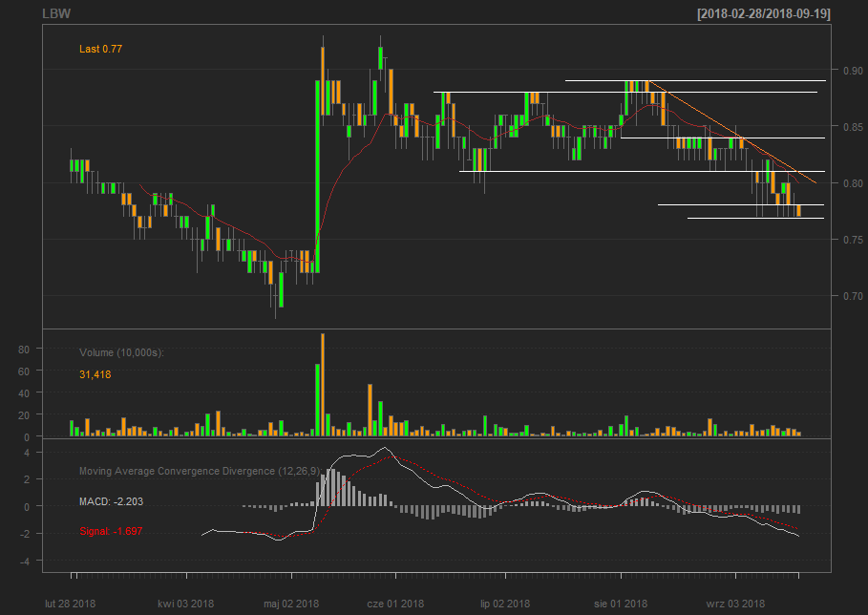
Task: Click the volume value 31,418
Action: point(95,374)
